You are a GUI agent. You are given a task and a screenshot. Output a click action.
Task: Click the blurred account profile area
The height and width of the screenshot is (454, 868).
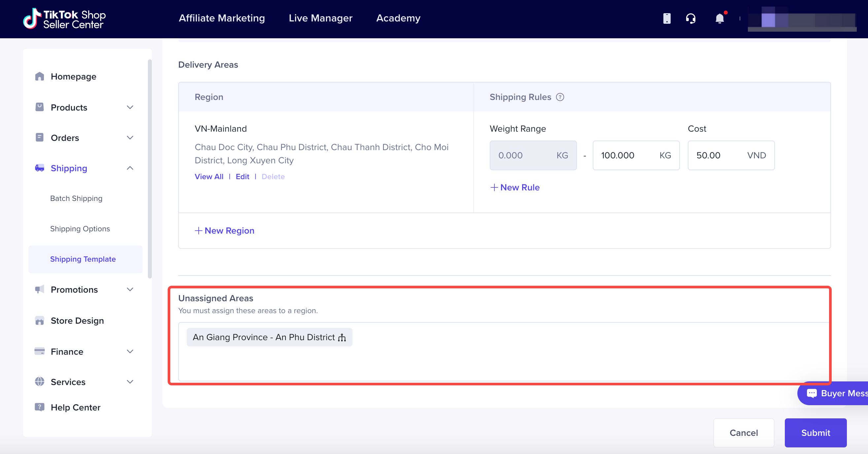(x=802, y=19)
